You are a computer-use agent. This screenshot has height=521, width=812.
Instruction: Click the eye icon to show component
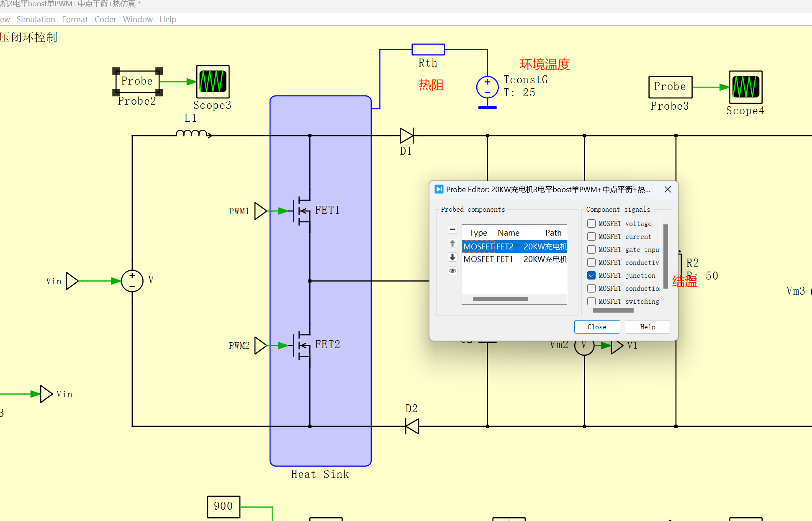coord(452,271)
